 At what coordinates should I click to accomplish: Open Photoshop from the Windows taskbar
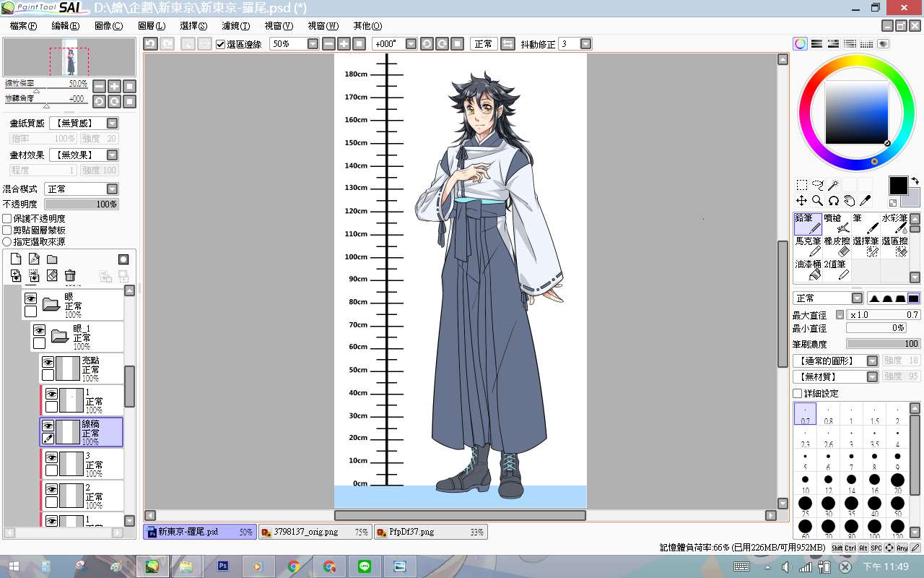click(222, 566)
